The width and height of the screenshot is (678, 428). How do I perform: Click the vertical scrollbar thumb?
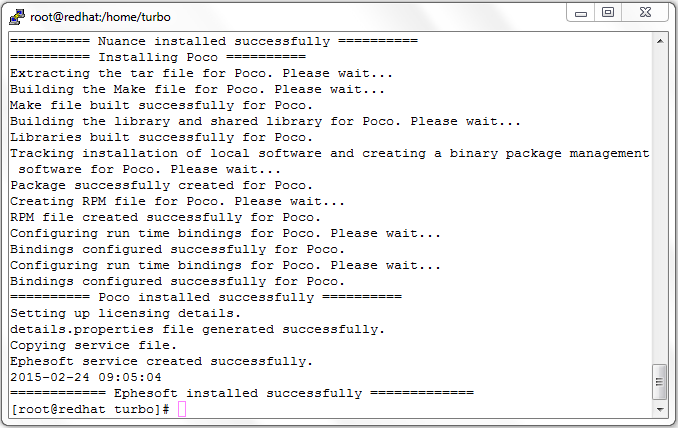pyautogui.click(x=659, y=382)
